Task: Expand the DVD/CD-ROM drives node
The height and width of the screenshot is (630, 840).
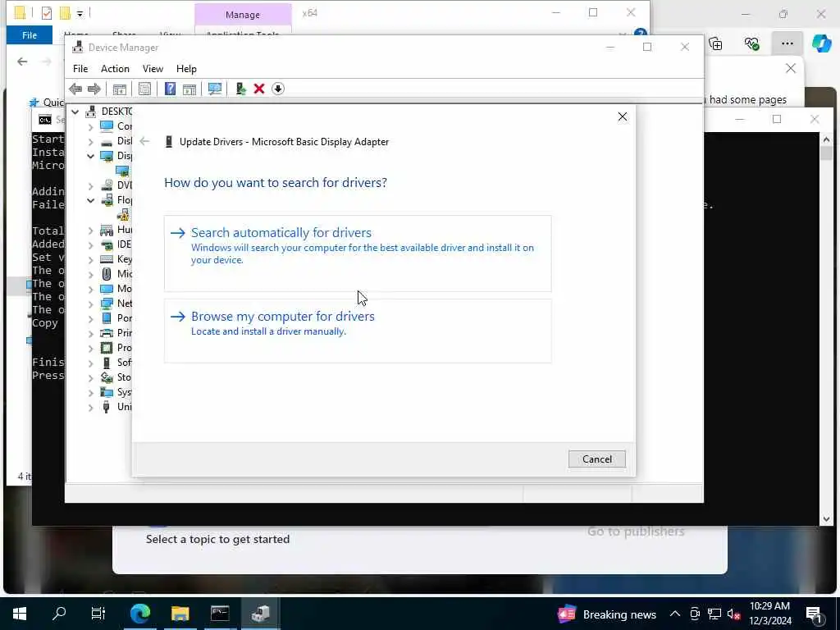Action: point(90,185)
